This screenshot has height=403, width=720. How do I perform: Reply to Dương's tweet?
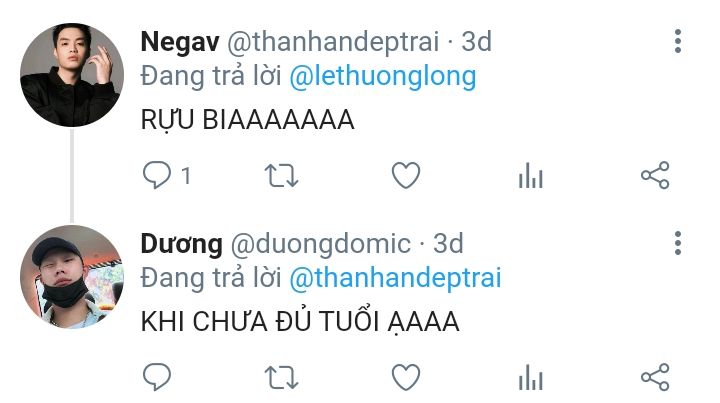coord(157,377)
